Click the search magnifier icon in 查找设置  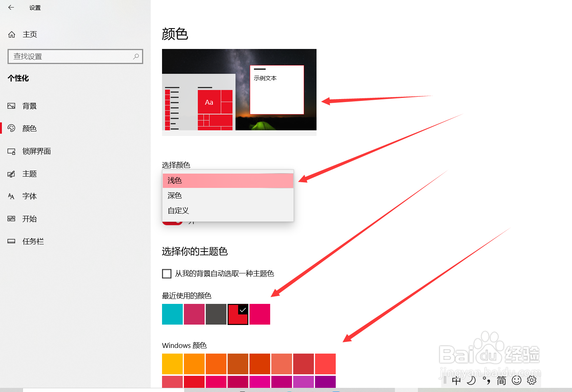point(136,56)
